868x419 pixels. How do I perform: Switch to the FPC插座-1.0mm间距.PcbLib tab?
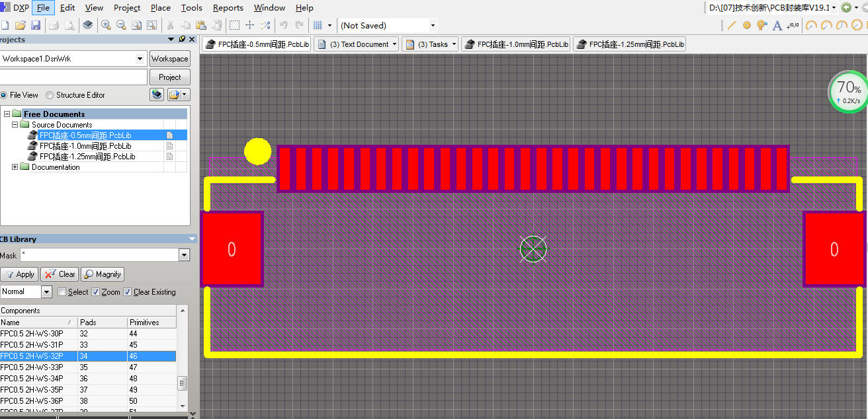point(516,44)
